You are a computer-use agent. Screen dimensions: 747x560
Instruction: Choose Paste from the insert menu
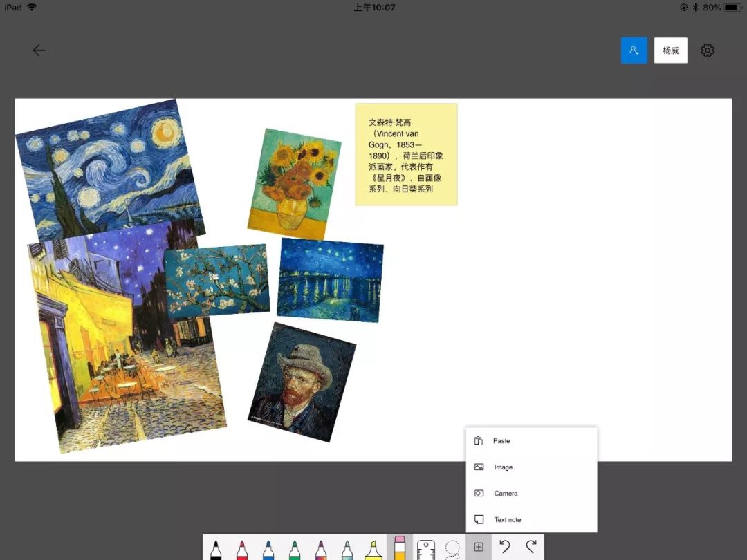pos(531,441)
